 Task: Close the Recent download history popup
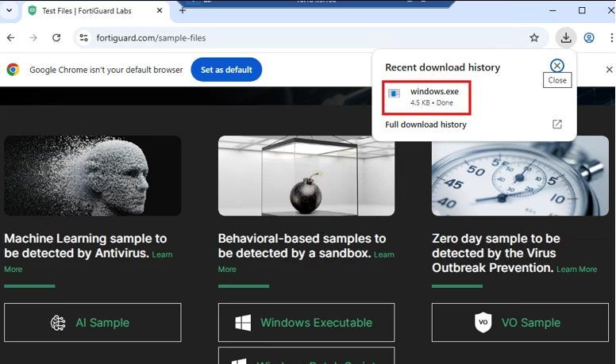click(556, 66)
